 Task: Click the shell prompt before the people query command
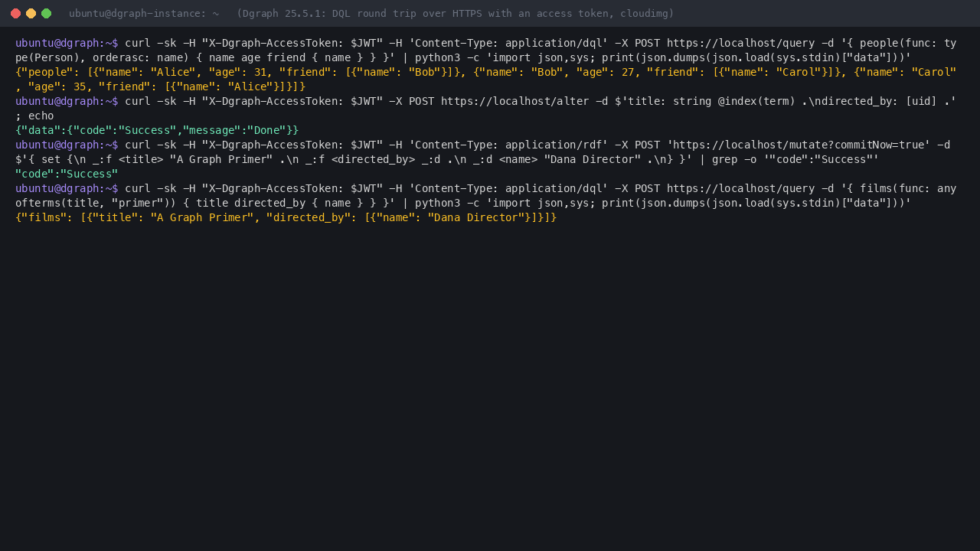tap(67, 43)
